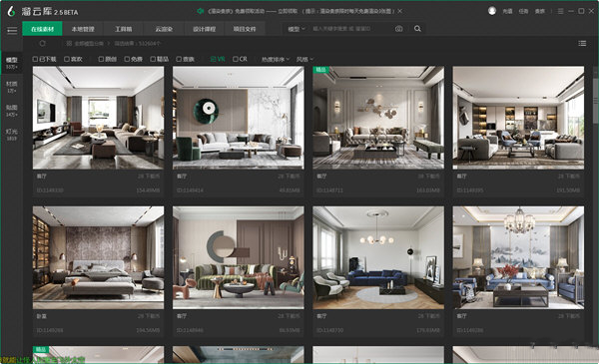Expand the 模型 search type dropdown
Image resolution: width=599 pixels, height=364 pixels.
(297, 29)
